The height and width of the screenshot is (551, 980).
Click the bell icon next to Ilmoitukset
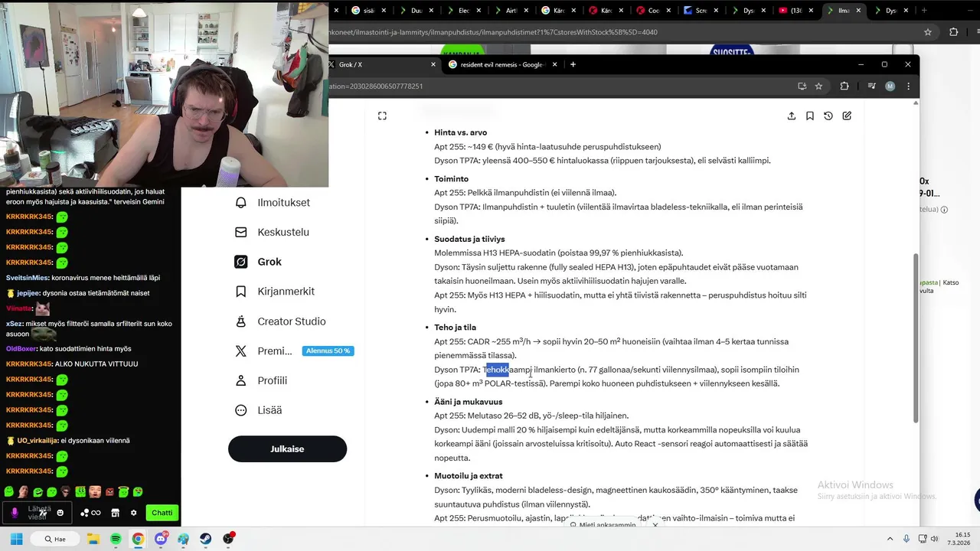click(x=241, y=203)
